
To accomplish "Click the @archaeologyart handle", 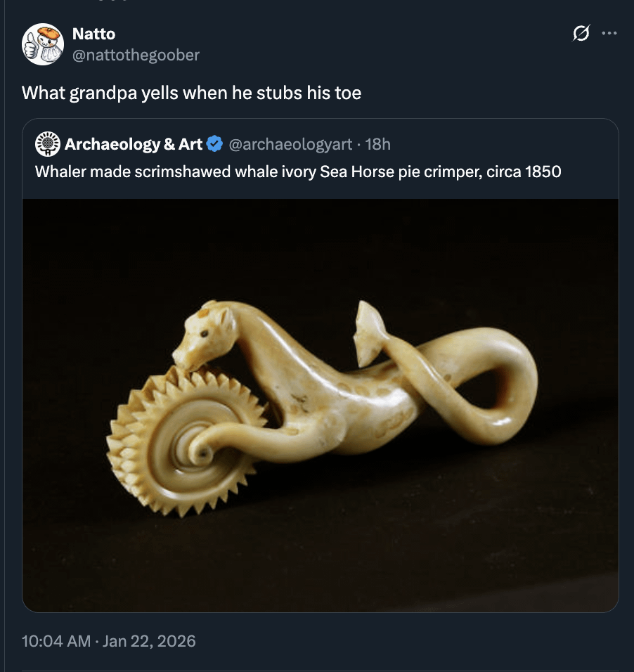I will [x=290, y=144].
